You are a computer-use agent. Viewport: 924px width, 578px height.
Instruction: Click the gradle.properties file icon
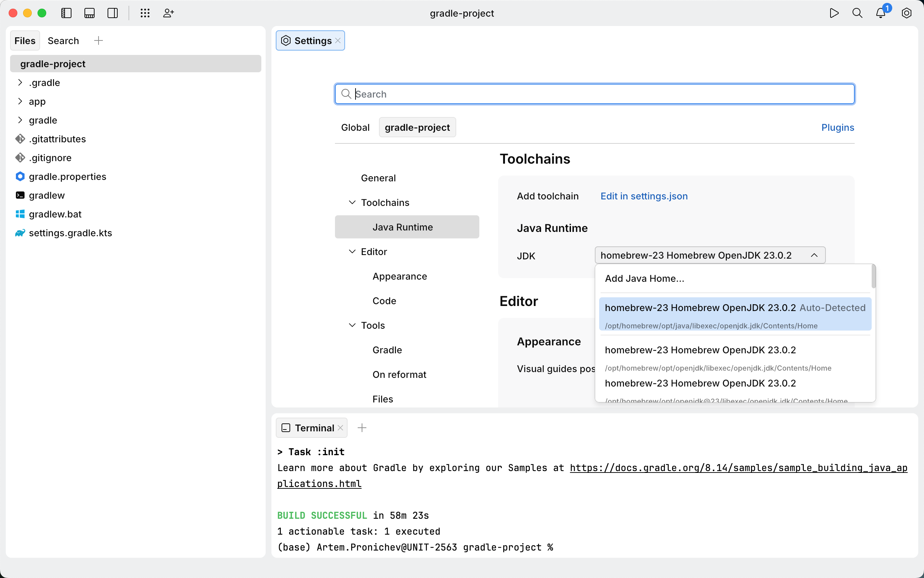(20, 176)
